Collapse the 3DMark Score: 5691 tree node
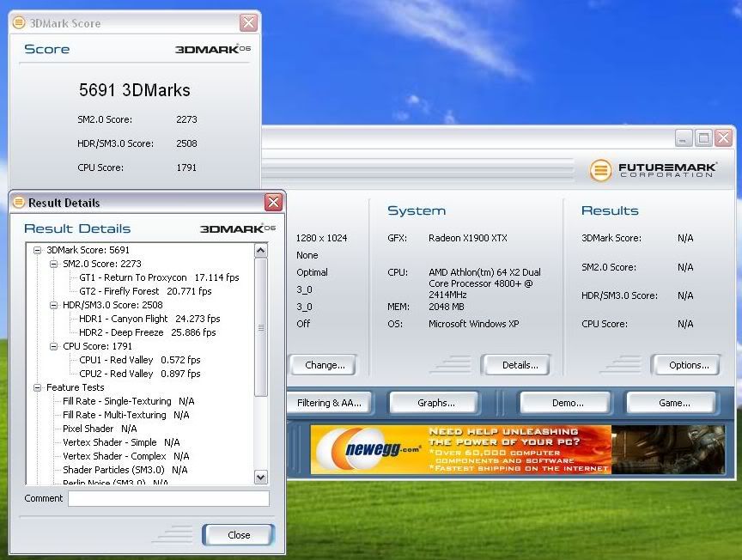 (38, 250)
